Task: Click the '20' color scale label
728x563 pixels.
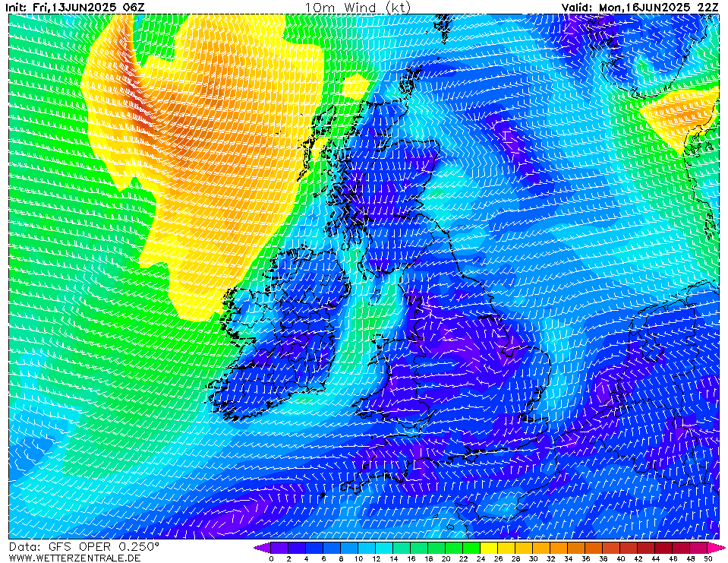Action: coord(446,558)
